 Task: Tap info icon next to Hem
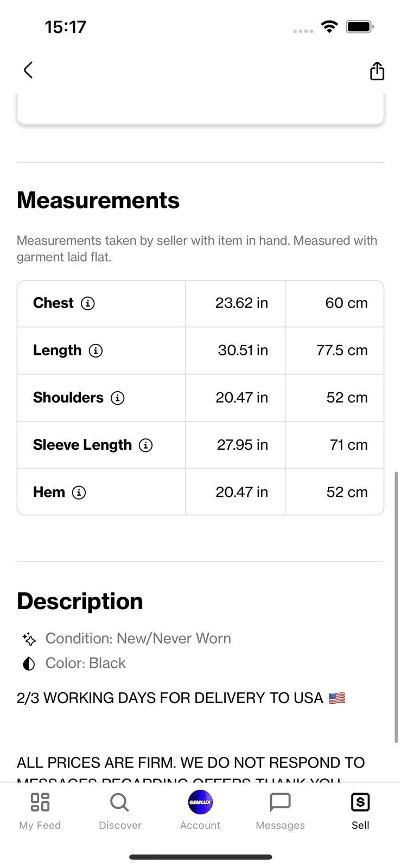click(x=79, y=492)
